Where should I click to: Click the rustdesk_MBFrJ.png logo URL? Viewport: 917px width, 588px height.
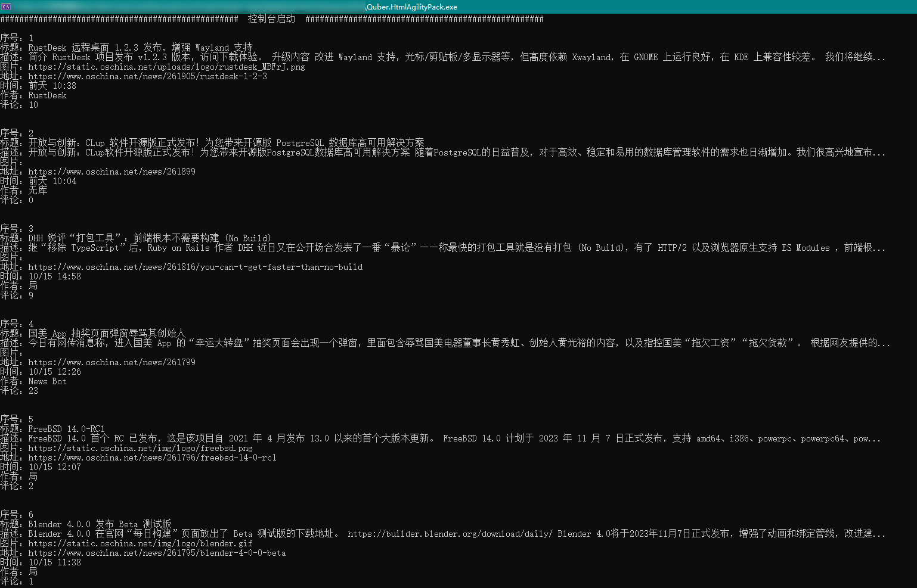point(166,67)
